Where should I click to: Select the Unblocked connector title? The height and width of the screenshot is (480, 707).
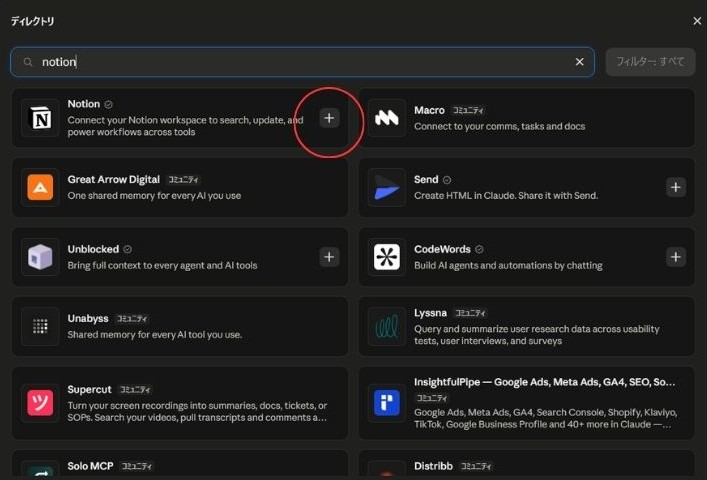point(93,249)
